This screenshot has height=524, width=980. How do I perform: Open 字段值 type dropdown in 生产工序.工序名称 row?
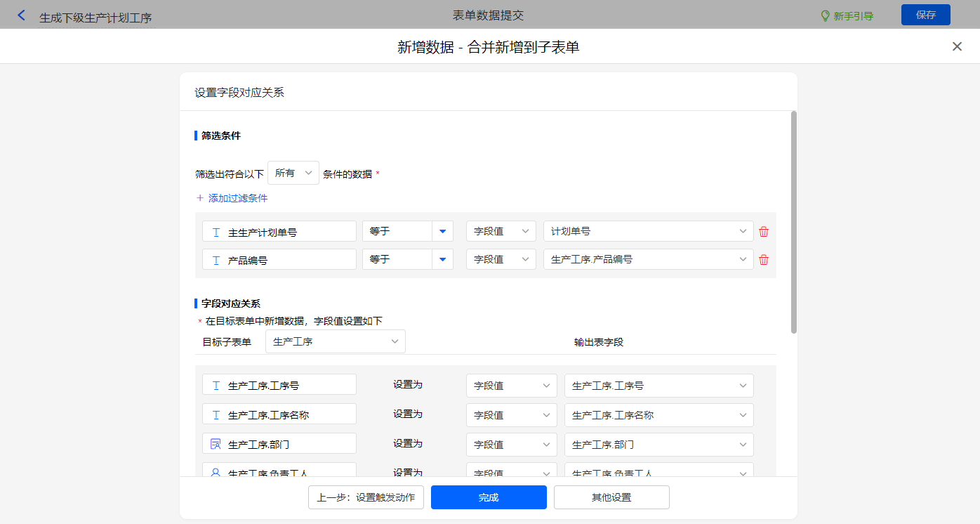pyautogui.click(x=511, y=415)
